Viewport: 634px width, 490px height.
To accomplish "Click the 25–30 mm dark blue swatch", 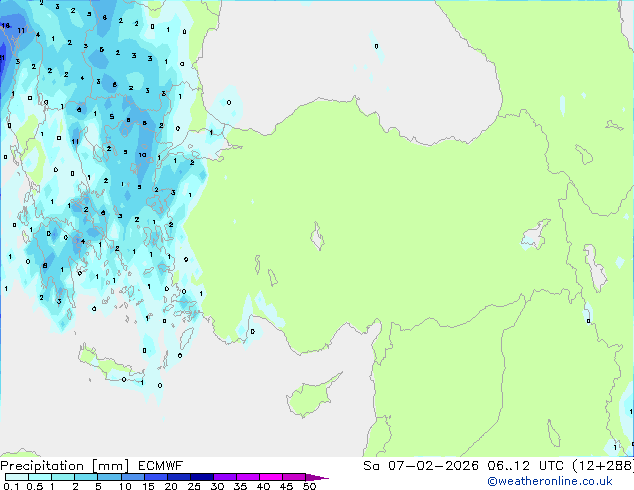I will 201,477.
